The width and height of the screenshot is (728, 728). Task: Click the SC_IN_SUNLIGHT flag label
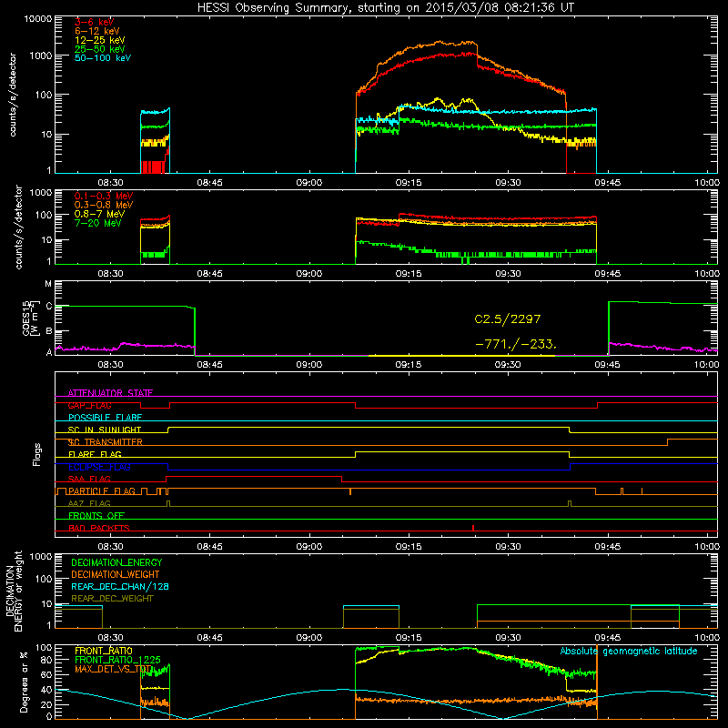click(105, 430)
